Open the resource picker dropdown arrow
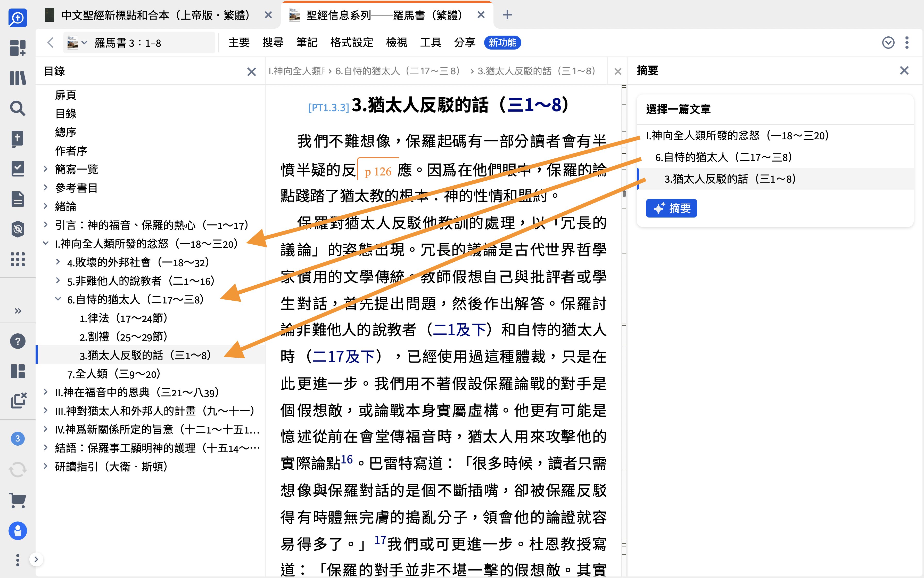 pyautogui.click(x=84, y=42)
